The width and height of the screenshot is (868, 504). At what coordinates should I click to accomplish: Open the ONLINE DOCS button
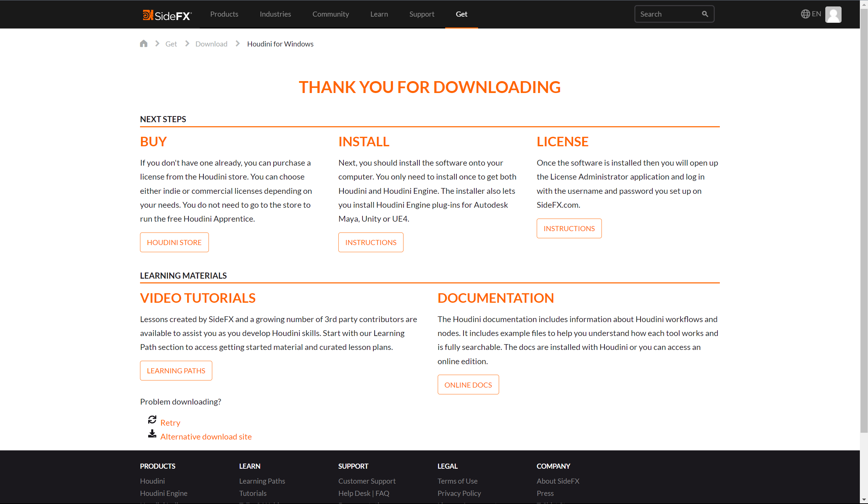point(468,385)
